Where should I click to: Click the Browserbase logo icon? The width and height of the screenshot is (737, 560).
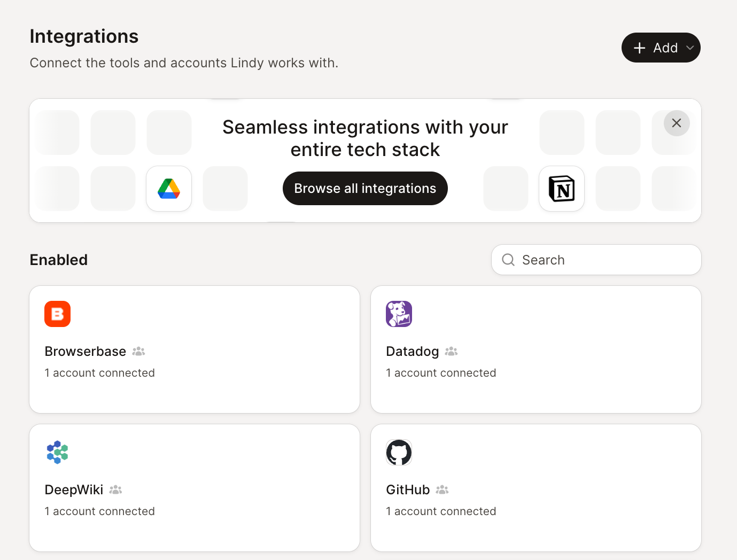click(58, 314)
